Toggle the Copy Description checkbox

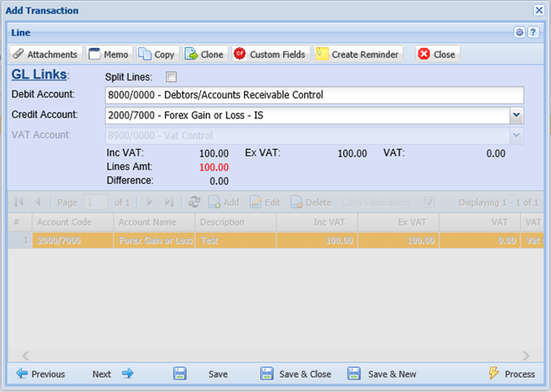(x=430, y=203)
